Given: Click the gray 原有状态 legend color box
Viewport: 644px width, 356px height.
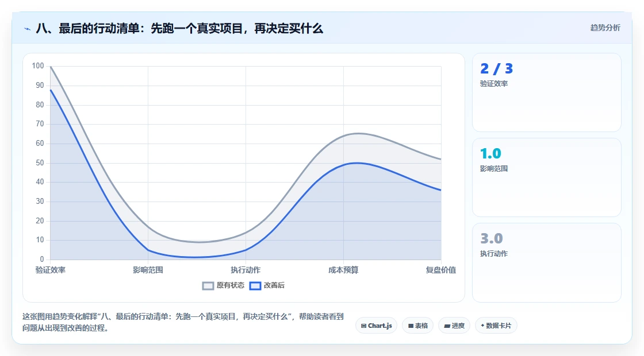Looking at the screenshot, I should [208, 286].
